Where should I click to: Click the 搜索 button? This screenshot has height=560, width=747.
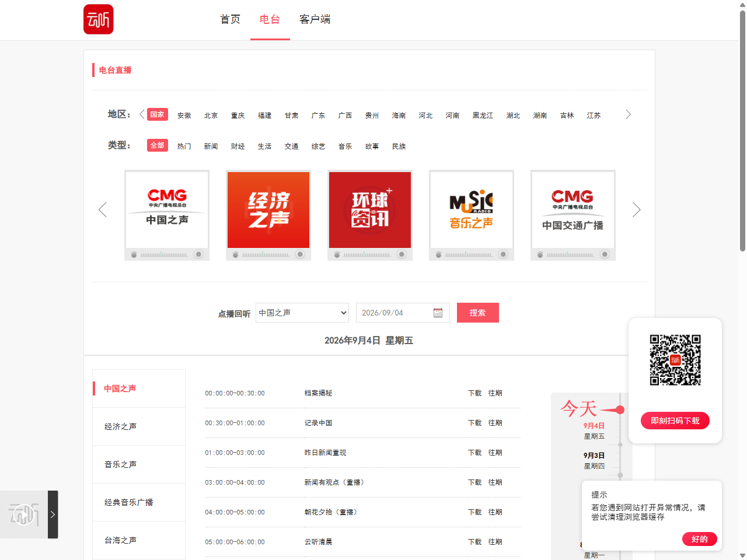click(x=478, y=313)
